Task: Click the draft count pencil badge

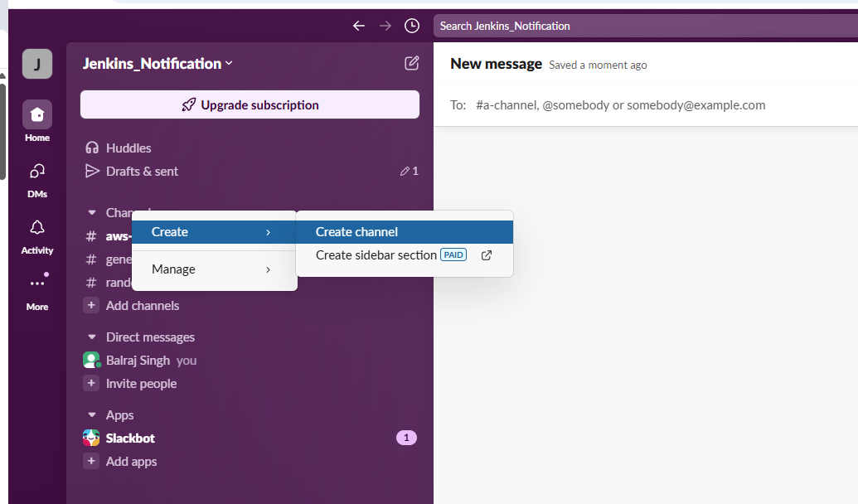Action: (409, 172)
